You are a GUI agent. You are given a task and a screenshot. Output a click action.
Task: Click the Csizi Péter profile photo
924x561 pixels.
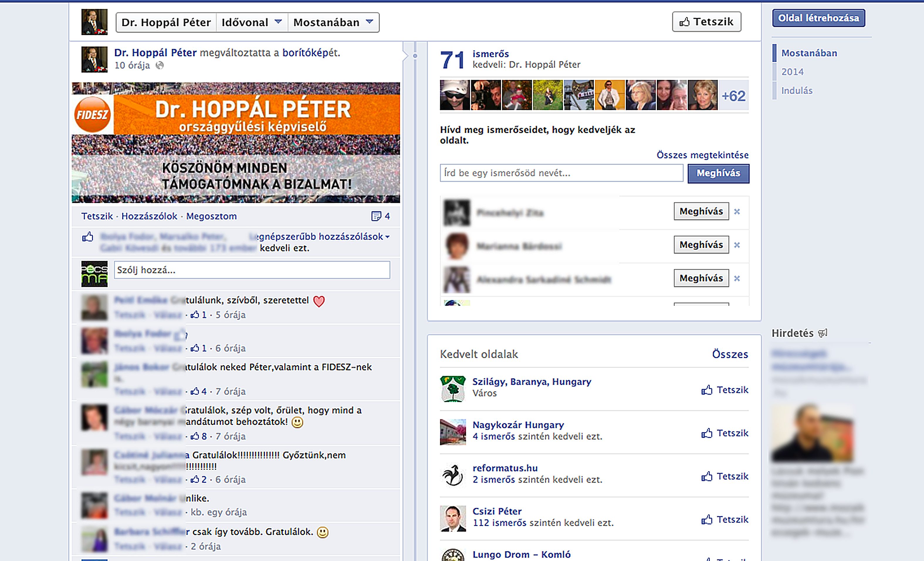pyautogui.click(x=453, y=518)
